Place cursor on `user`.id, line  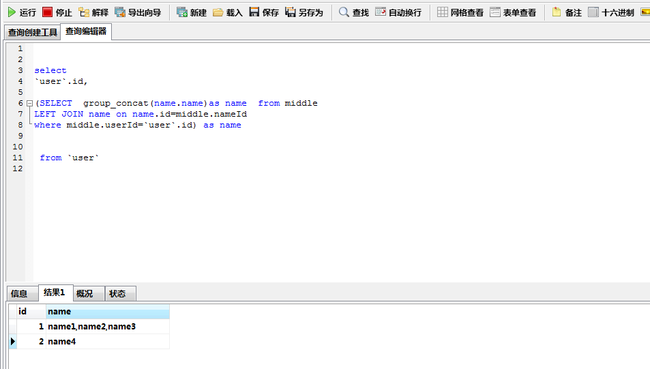click(x=61, y=81)
